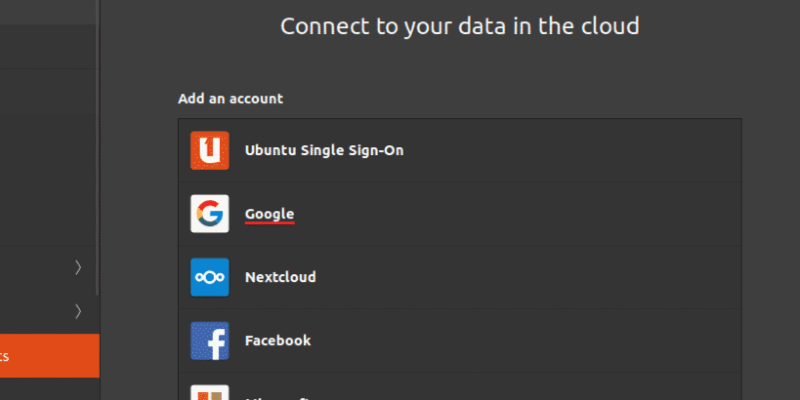The width and height of the screenshot is (800, 400).
Task: Click empty right side of the Google row
Action: pyautogui.click(x=600, y=213)
